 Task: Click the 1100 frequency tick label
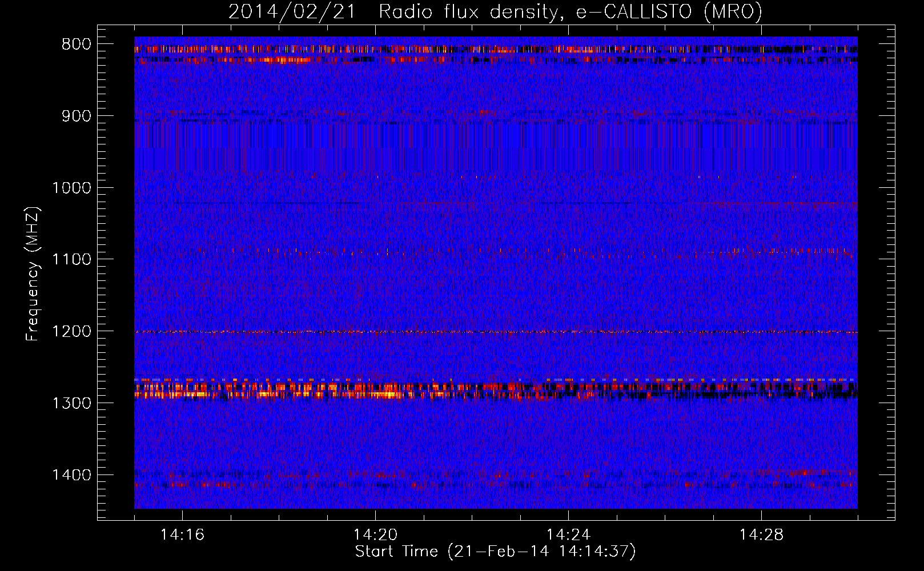tap(71, 260)
